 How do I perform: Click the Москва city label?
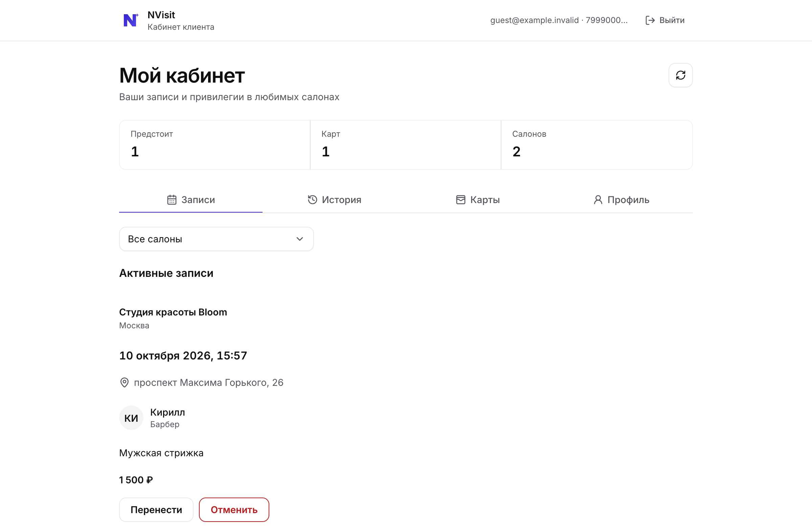134,326
